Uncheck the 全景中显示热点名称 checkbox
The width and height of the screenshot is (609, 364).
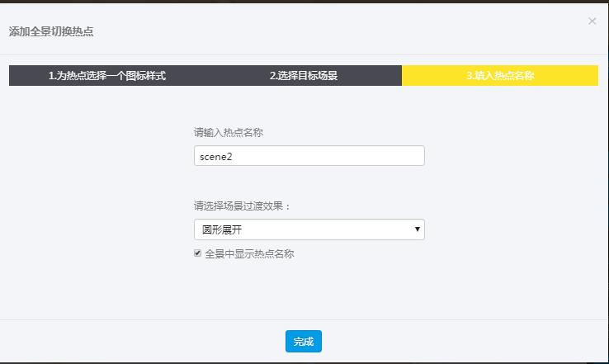198,253
